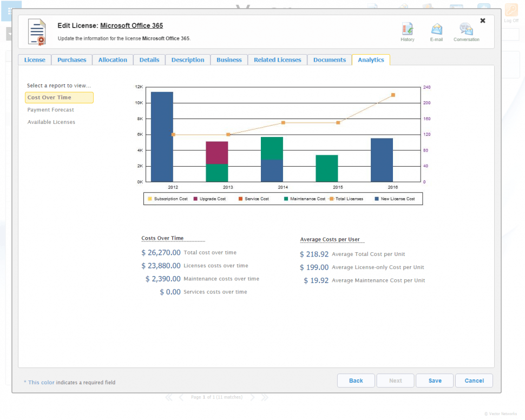Viewport: 525px width, 420px height.
Task: Click the Back button
Action: [356, 381]
